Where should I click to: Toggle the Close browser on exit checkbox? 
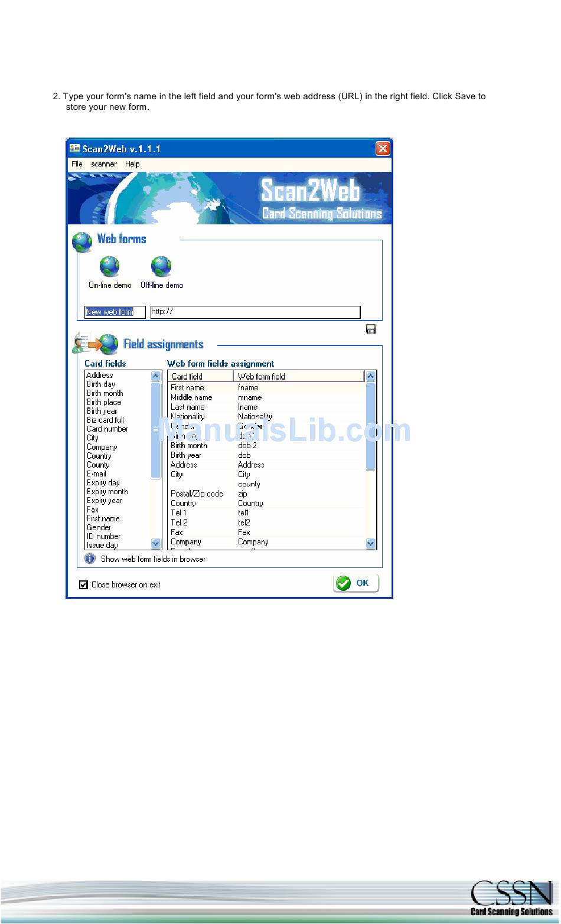tap(83, 585)
